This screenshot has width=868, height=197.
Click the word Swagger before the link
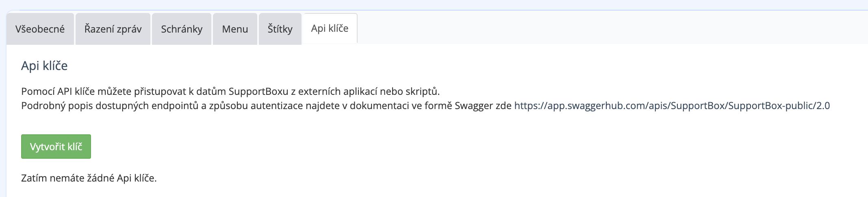tap(473, 106)
